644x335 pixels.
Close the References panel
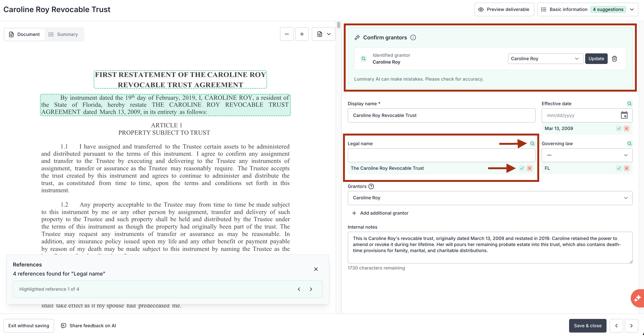(x=316, y=269)
